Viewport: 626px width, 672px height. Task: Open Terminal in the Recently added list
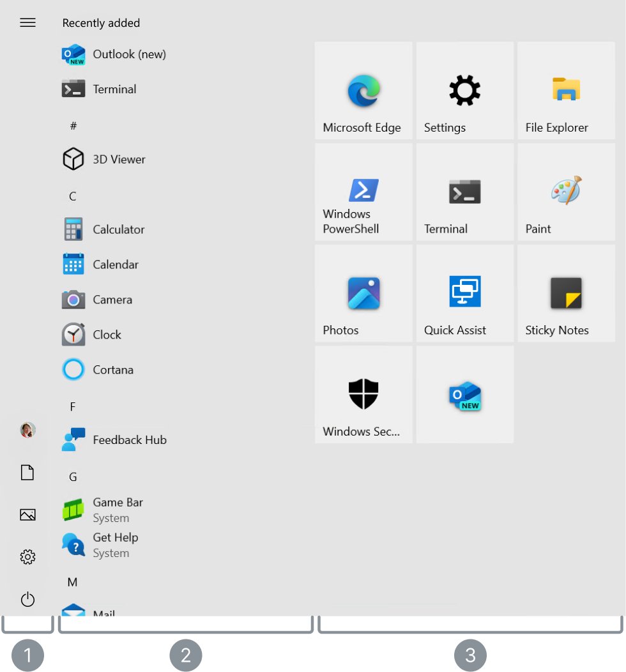tap(100, 89)
